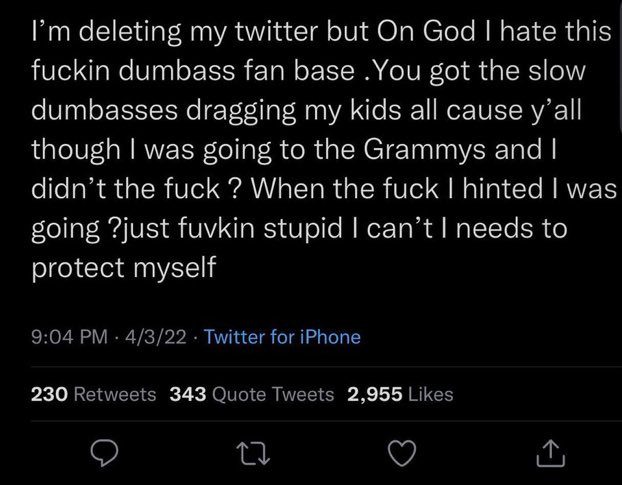Tap the "Likes" label
The image size is (622, 485).
coord(431,394)
